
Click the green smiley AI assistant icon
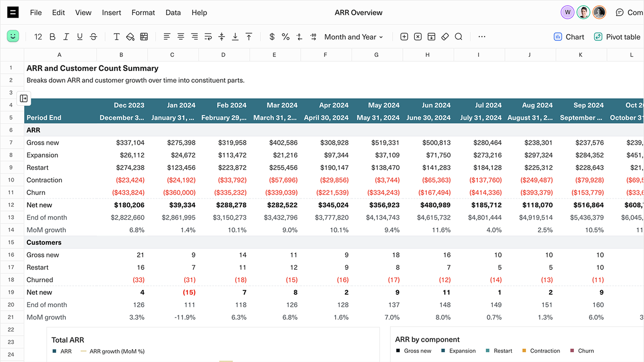(x=13, y=36)
